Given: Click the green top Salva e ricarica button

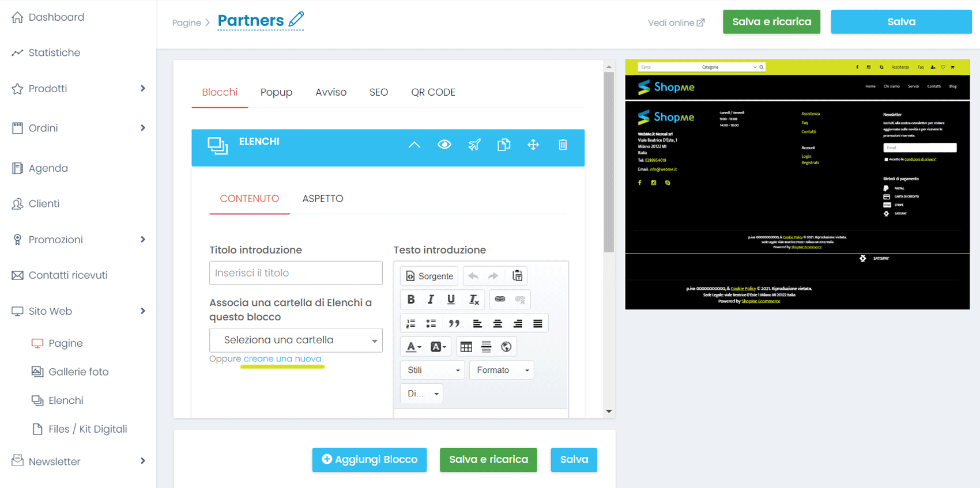Looking at the screenshot, I should [x=771, y=22].
